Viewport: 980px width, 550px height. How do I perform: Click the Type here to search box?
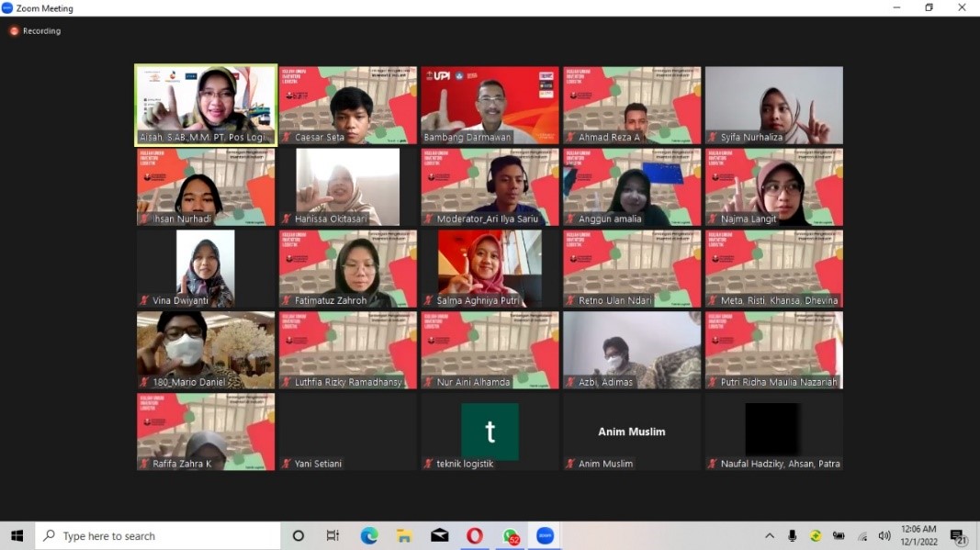pyautogui.click(x=157, y=535)
